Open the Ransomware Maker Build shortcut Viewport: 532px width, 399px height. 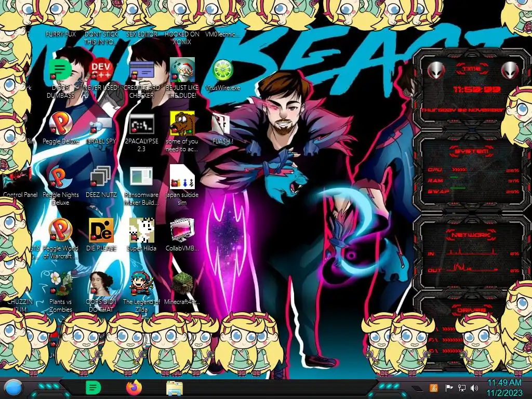click(x=141, y=177)
